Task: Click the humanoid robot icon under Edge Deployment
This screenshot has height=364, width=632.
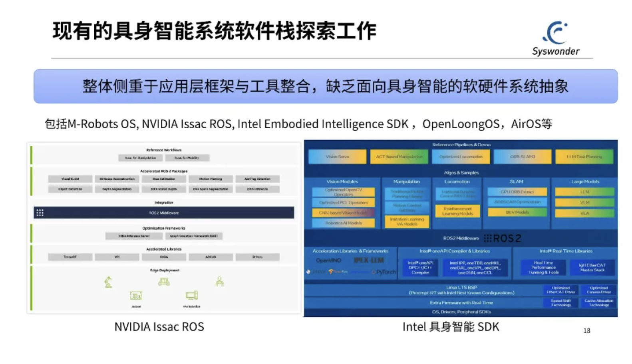Action: click(x=219, y=281)
